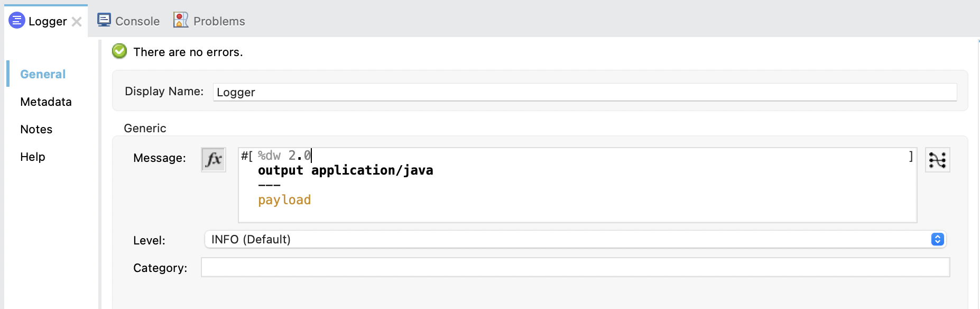Click the Console view icon
Viewport: 980px width, 309px height.
pyautogui.click(x=104, y=19)
